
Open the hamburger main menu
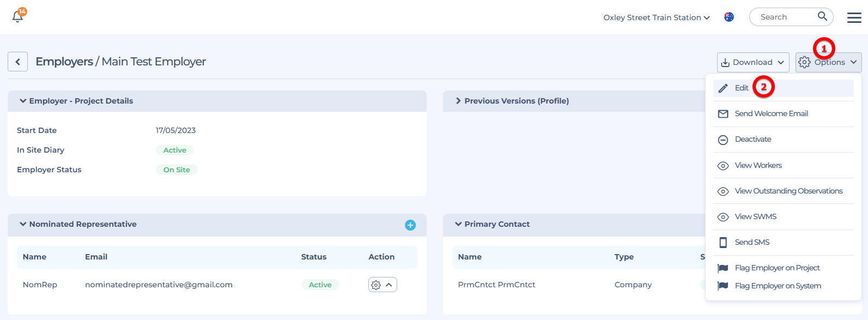854,17
